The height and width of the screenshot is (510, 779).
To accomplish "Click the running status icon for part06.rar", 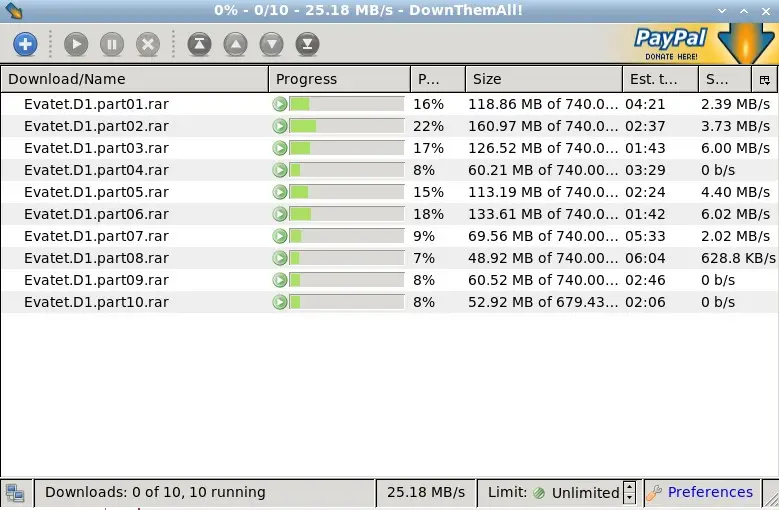I will tap(280, 214).
